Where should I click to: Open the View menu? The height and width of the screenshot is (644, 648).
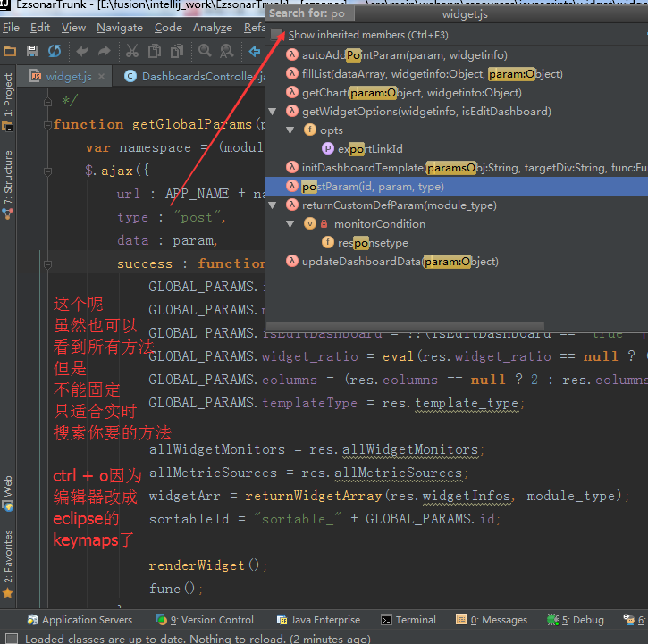(x=73, y=28)
